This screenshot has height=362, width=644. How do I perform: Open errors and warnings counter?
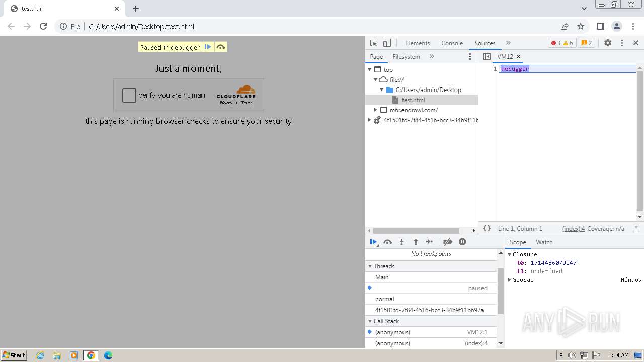pos(562,43)
